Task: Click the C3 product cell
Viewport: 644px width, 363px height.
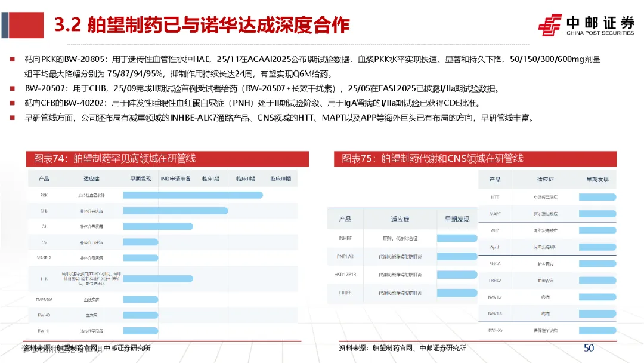Action: [x=44, y=226]
